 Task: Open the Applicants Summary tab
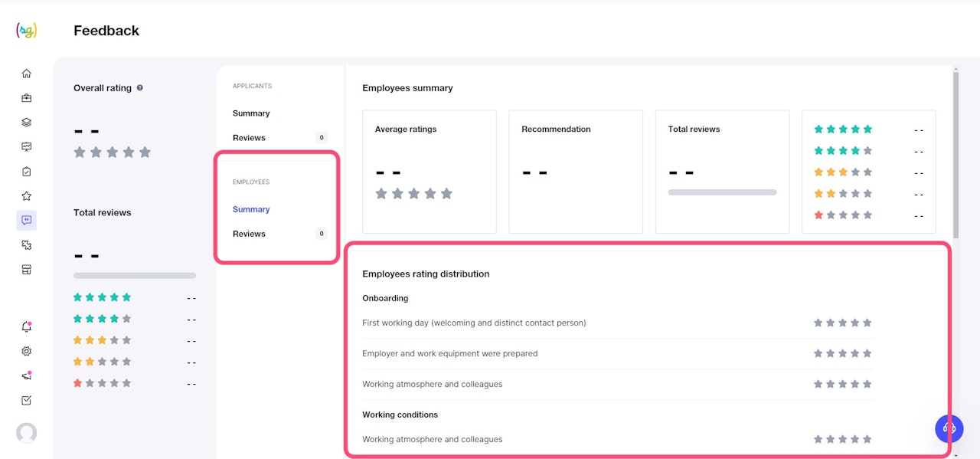click(x=251, y=113)
